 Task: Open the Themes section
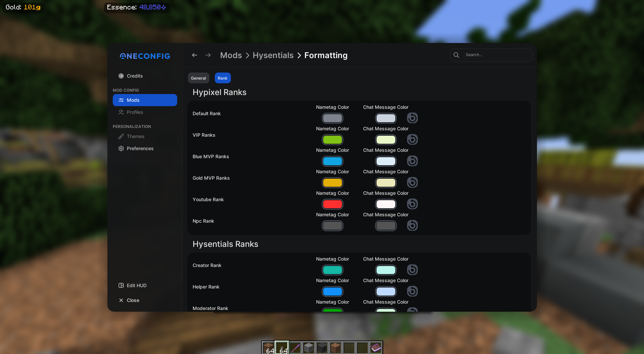pos(145,136)
